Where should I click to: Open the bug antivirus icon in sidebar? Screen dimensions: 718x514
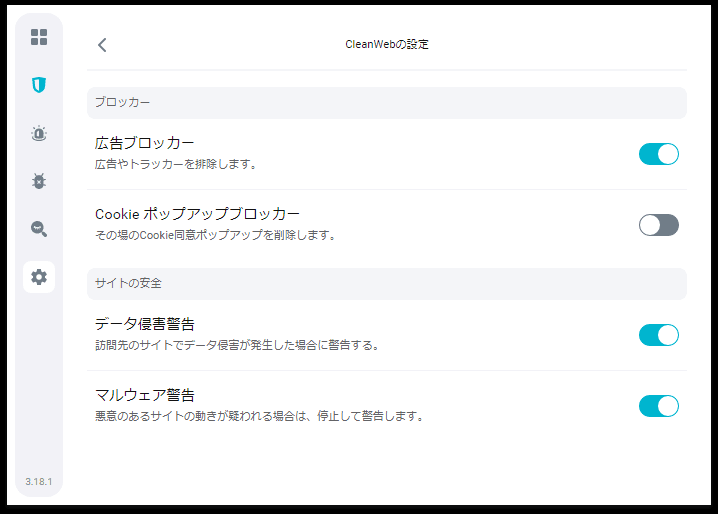[x=39, y=181]
